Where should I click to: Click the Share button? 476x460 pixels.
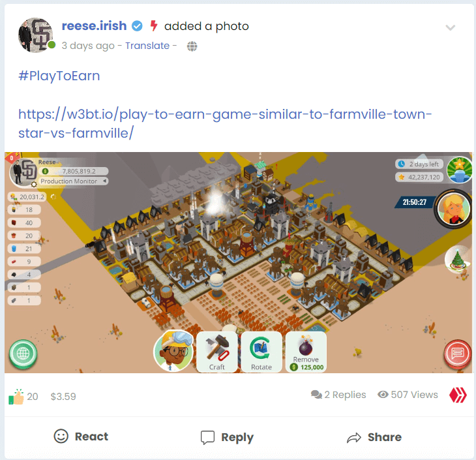[374, 438]
